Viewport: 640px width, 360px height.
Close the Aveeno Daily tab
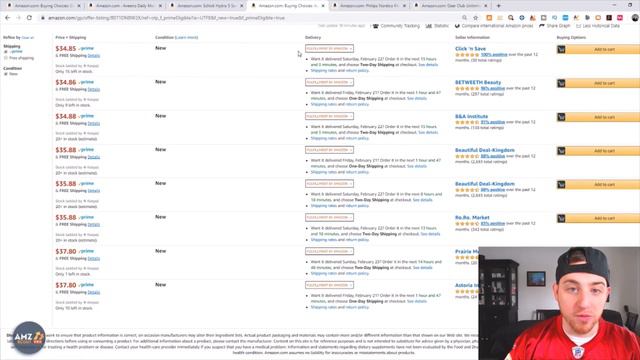tap(160, 6)
